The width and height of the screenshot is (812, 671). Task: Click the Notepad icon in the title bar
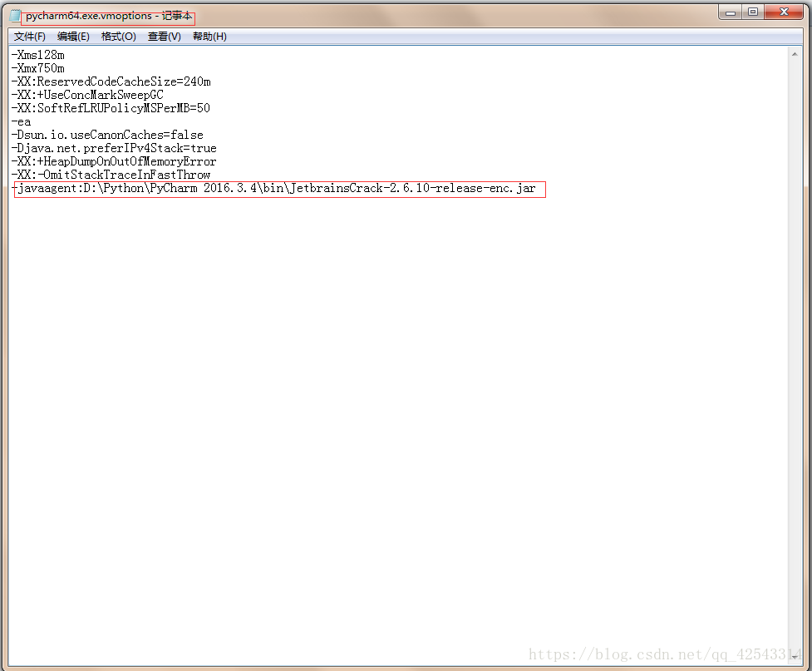15,16
